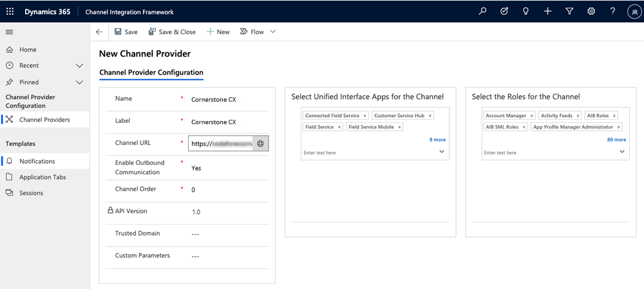Open the roles list dropdown arrow

(x=622, y=152)
